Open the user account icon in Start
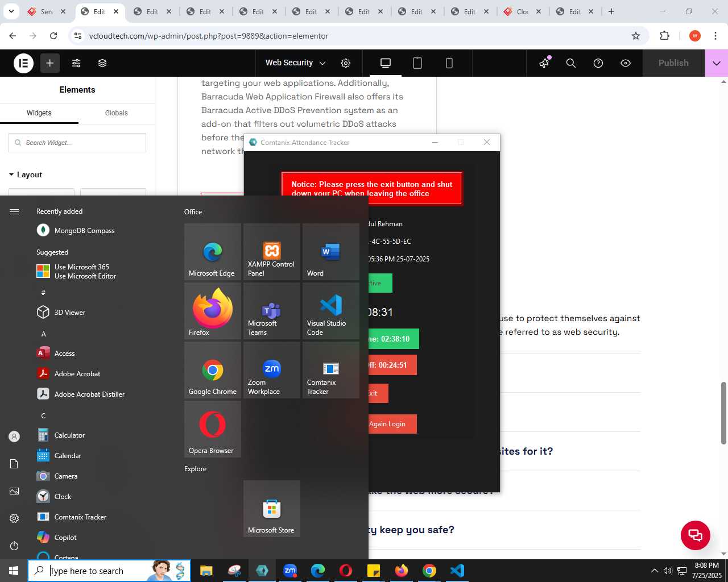 [14, 436]
